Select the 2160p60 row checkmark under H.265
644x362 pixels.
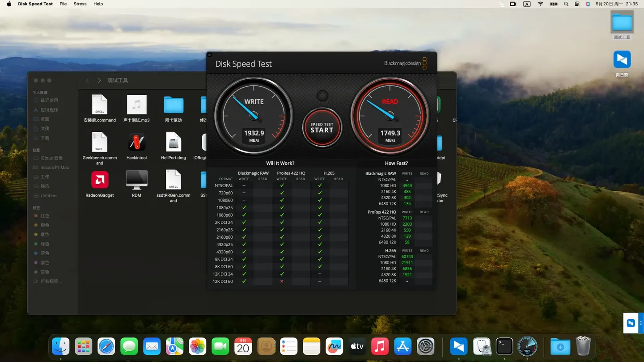pyautogui.click(x=319, y=237)
